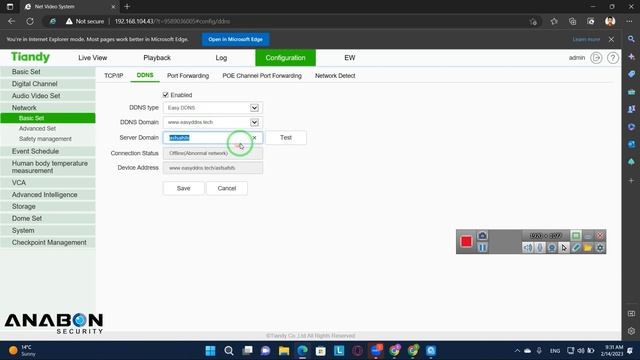Click the Cancel button

227,188
